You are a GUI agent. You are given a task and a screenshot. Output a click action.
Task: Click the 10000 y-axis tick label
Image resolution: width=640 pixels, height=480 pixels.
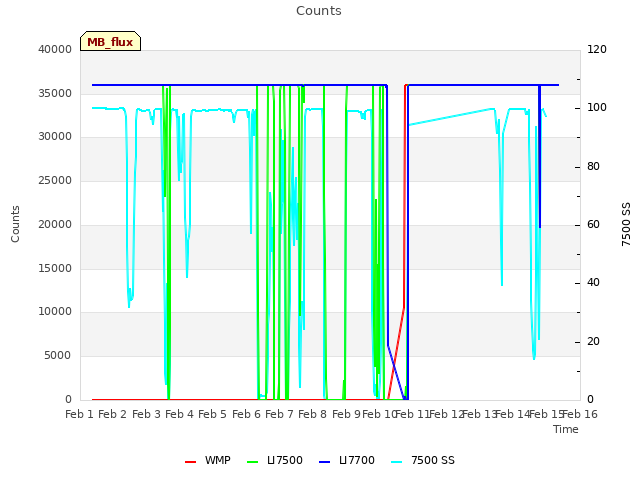pyautogui.click(x=55, y=311)
